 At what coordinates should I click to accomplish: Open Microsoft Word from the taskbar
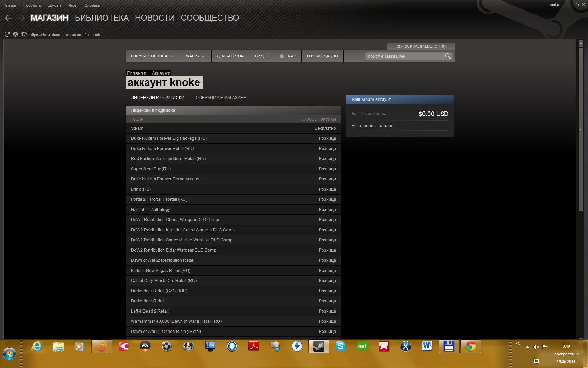click(x=427, y=347)
